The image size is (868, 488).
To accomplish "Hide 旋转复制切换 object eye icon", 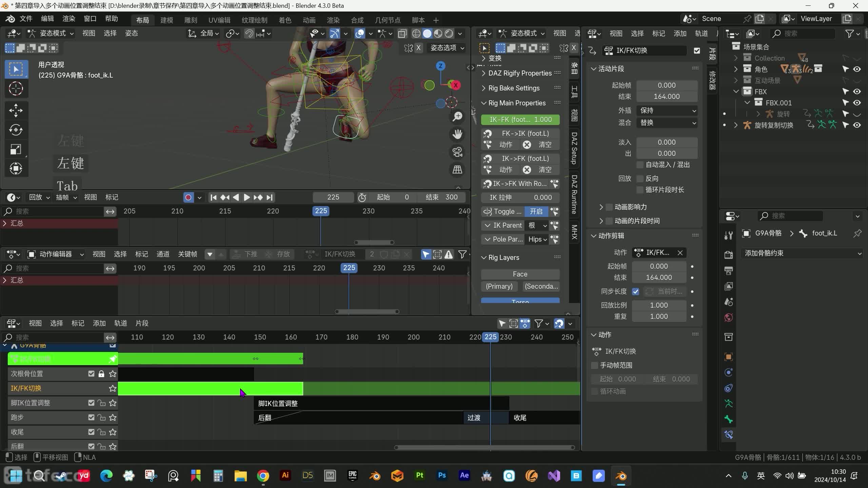I will [x=857, y=125].
